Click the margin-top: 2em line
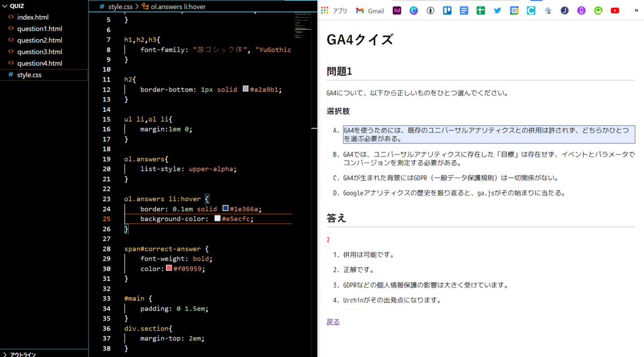The image size is (644, 357). (172, 338)
